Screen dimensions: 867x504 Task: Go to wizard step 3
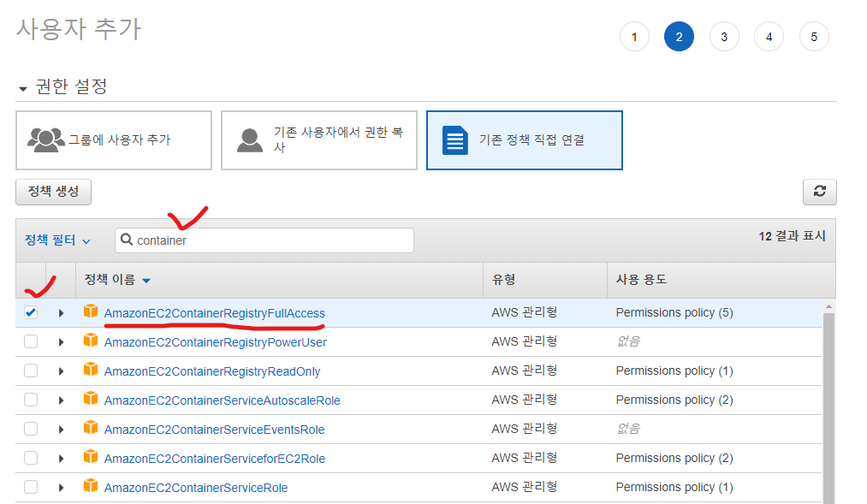point(724,37)
